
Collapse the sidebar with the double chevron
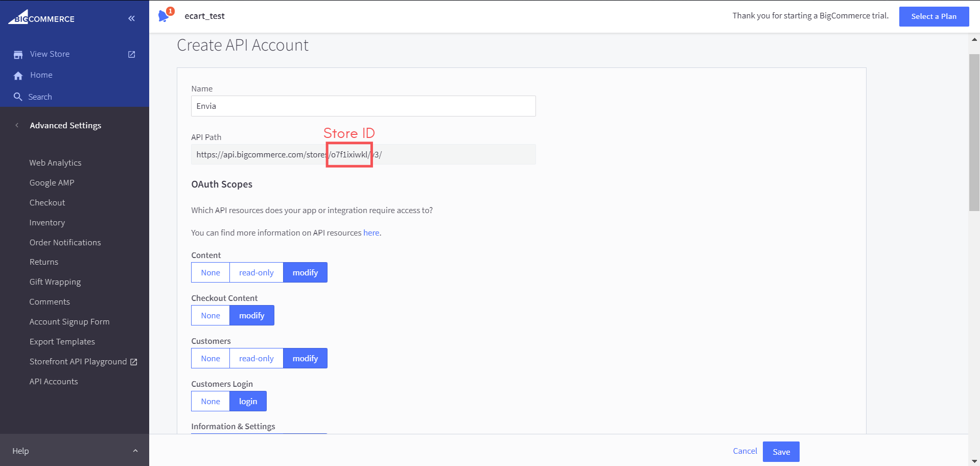(131, 18)
